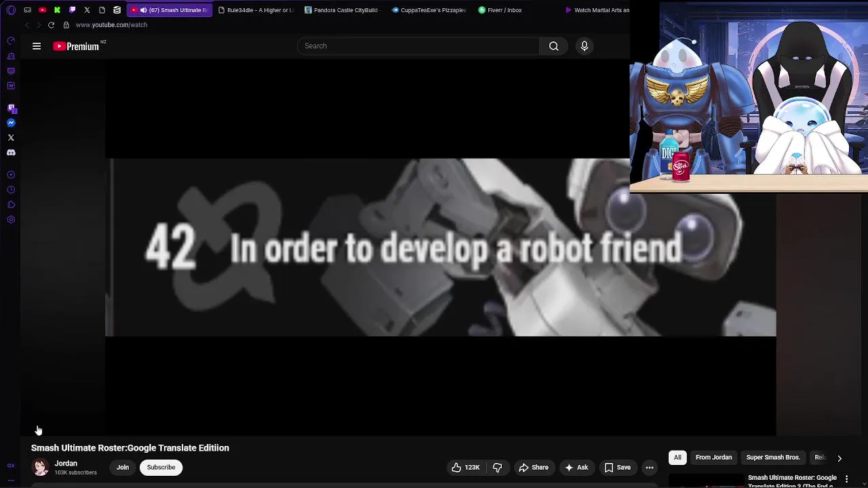Open the Player sidebar icon
868x488 pixels.
(x=11, y=175)
